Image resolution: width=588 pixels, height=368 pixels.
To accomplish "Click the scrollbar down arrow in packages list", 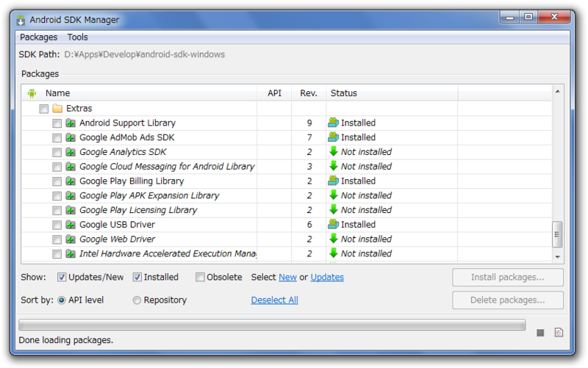I will (558, 256).
